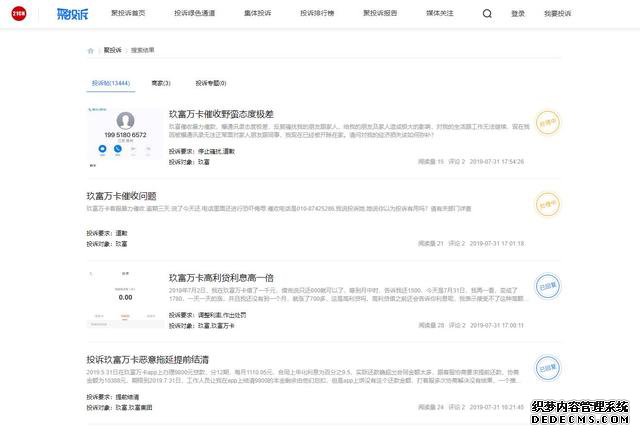Open complaint 投诉玖富万卡恶意拖延提前结清
This screenshot has height=434, width=640.
[148, 360]
